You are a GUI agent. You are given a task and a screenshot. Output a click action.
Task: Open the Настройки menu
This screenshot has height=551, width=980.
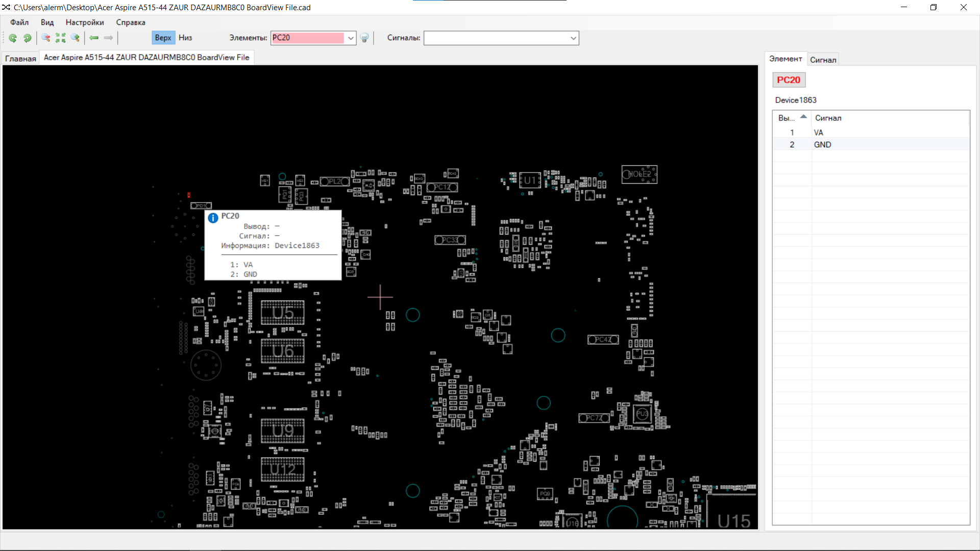(85, 22)
